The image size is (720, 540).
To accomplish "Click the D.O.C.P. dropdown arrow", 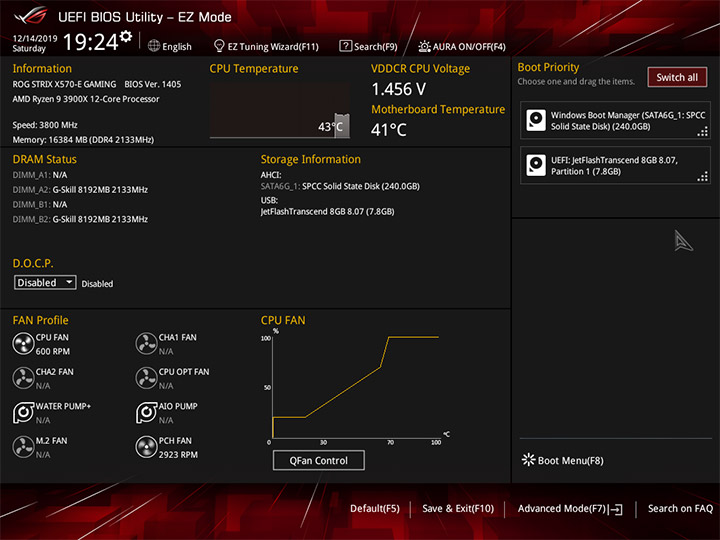I will 69,281.
